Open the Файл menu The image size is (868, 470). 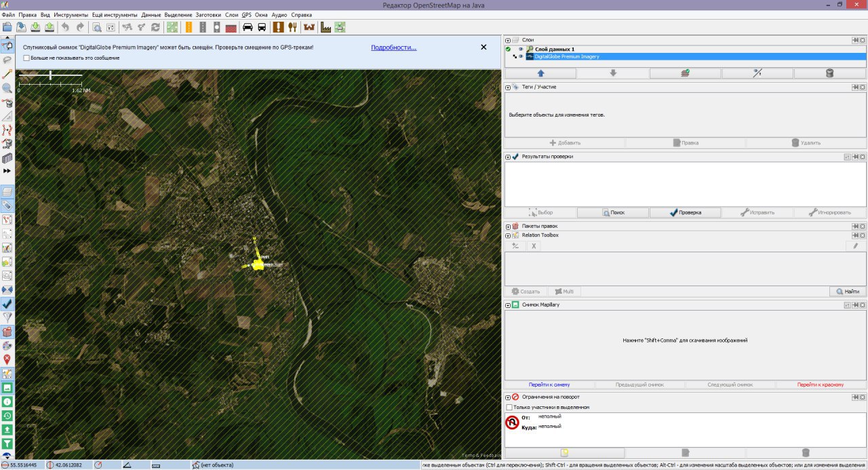click(x=8, y=14)
